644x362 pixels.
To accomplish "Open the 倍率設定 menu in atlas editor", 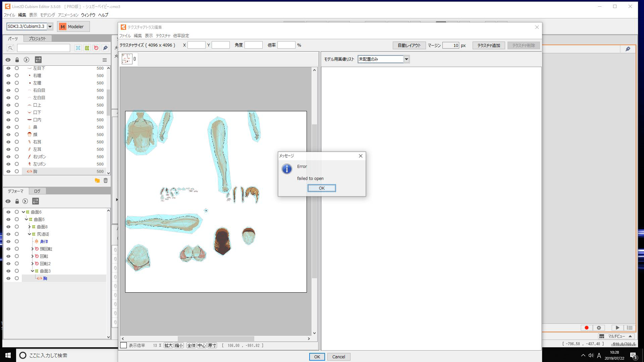I will click(x=181, y=36).
